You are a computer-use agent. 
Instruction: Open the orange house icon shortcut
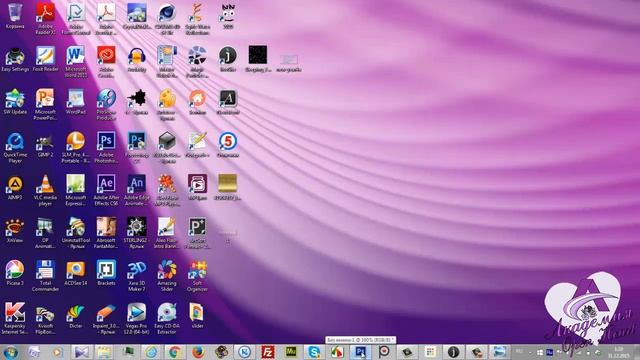coord(197,102)
